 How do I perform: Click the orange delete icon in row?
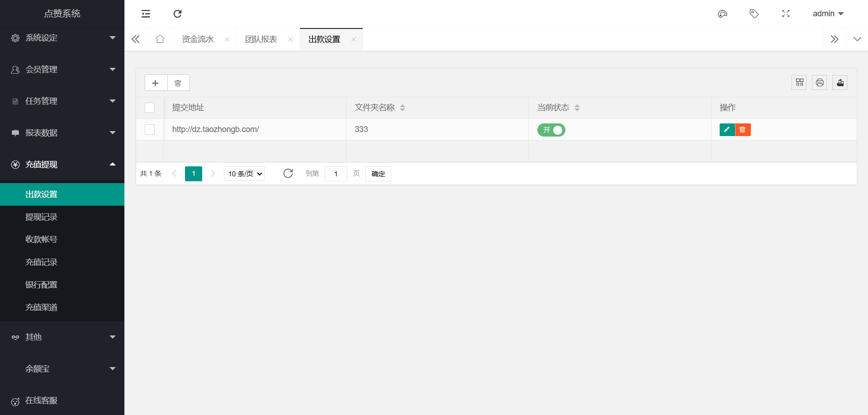(x=743, y=130)
